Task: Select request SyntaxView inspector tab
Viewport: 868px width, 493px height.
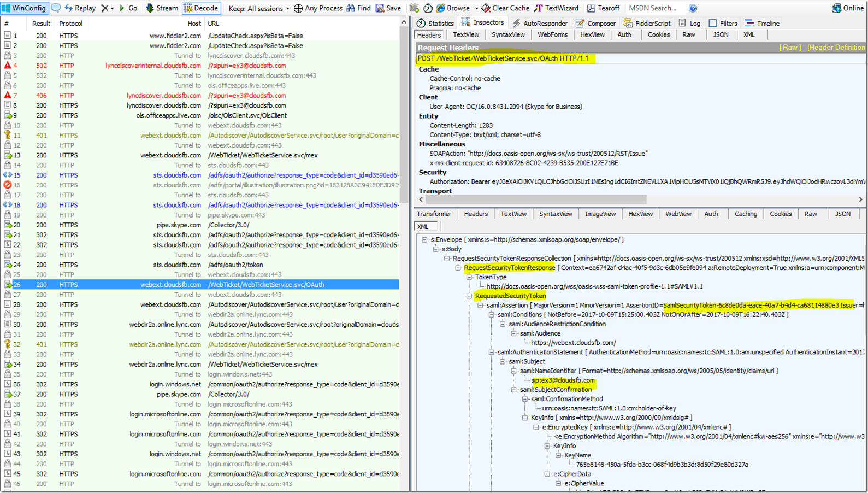Action: [x=508, y=34]
